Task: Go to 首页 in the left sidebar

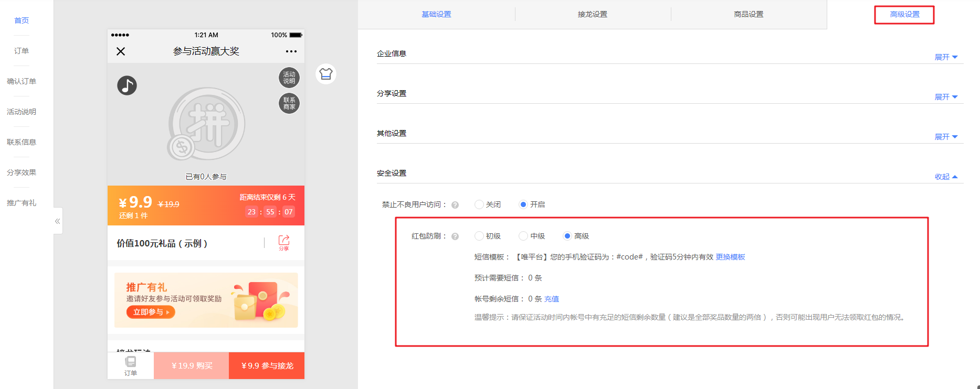Action: pyautogui.click(x=22, y=20)
